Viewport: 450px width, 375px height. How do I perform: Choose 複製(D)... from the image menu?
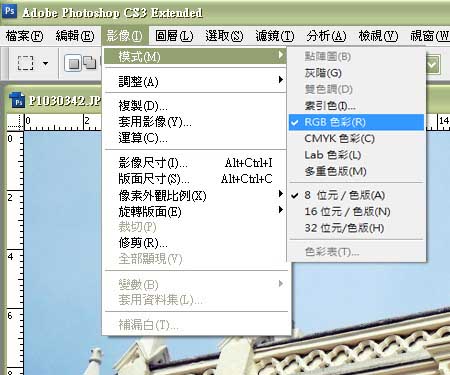pos(195,106)
